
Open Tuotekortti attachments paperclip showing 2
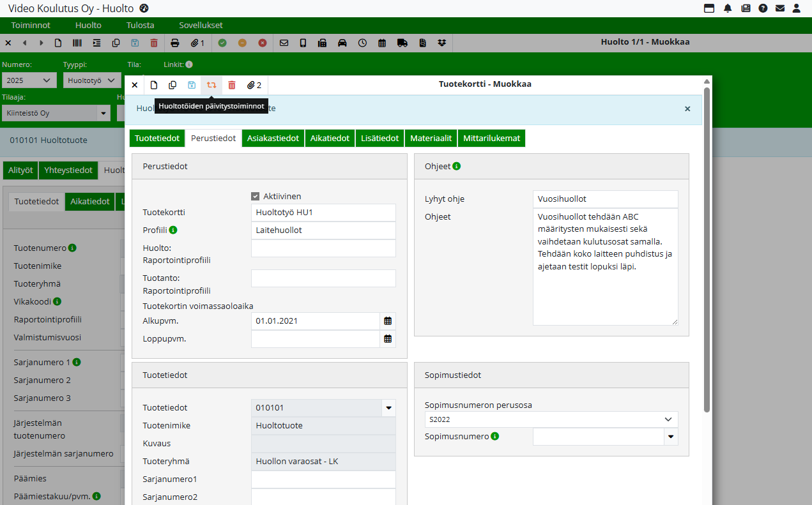point(254,85)
